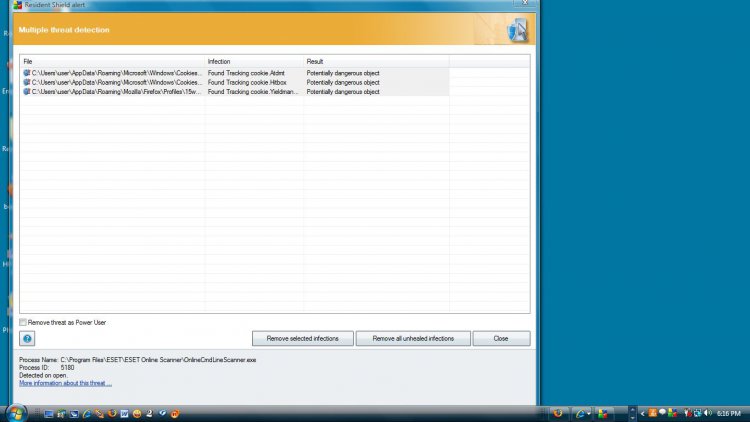Click the taskbar scroll down arrow
Screen dimensions: 750x422
[x=632, y=418]
